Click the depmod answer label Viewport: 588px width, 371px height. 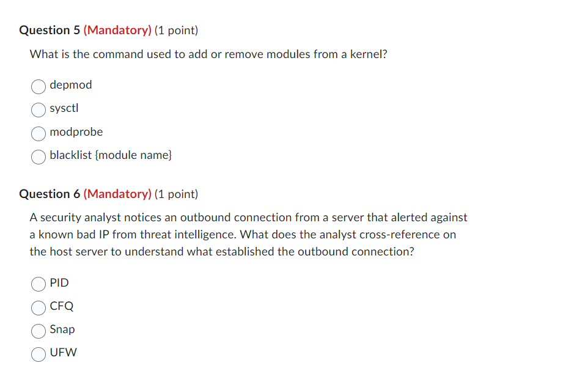72,85
